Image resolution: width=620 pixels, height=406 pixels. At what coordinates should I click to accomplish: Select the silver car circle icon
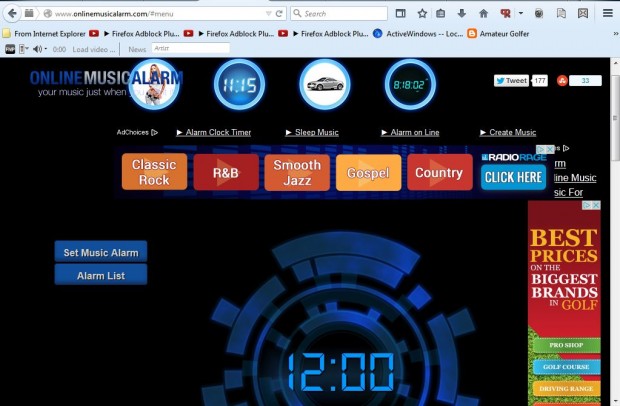click(x=325, y=84)
